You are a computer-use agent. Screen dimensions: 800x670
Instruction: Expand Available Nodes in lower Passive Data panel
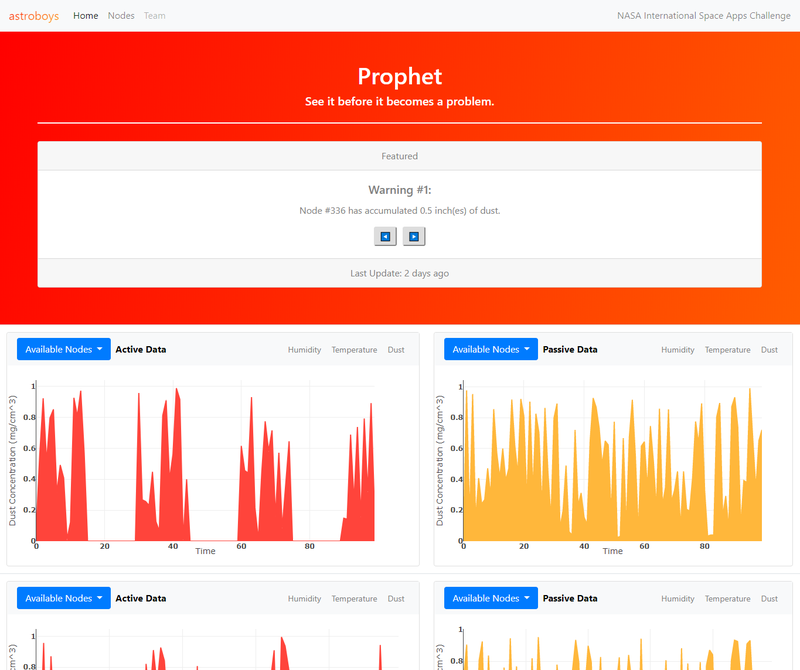[491, 599]
